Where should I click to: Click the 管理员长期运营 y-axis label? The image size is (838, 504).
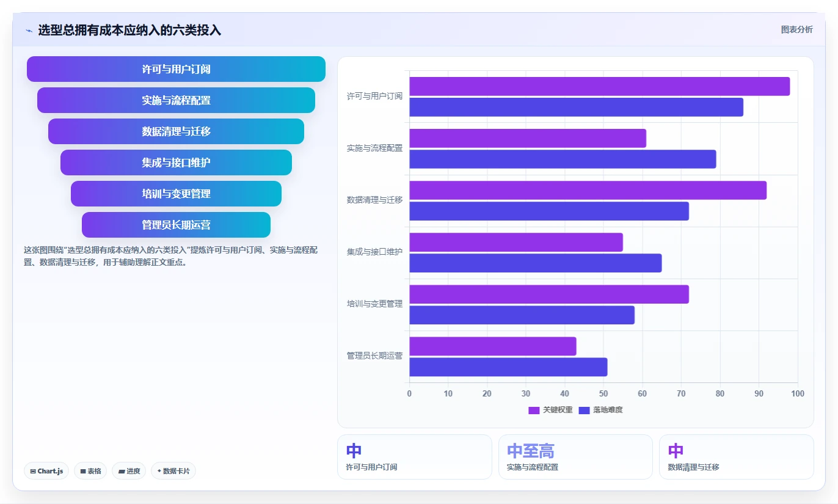click(374, 356)
